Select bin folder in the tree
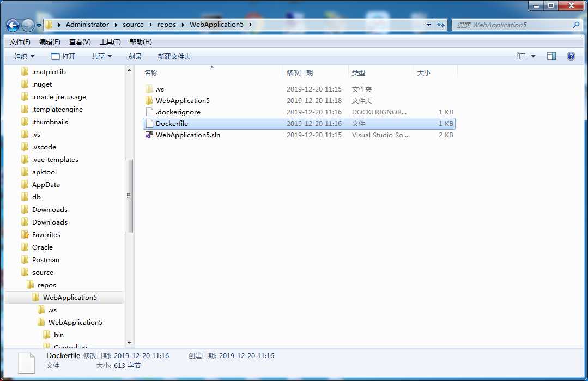Viewport: 588px width, 381px height. tap(58, 335)
